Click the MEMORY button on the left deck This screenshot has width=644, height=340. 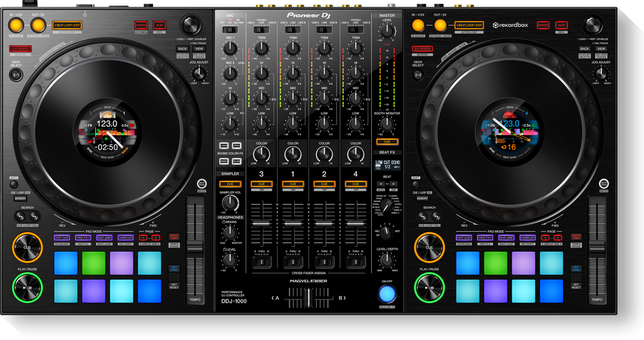pyautogui.click(x=21, y=198)
